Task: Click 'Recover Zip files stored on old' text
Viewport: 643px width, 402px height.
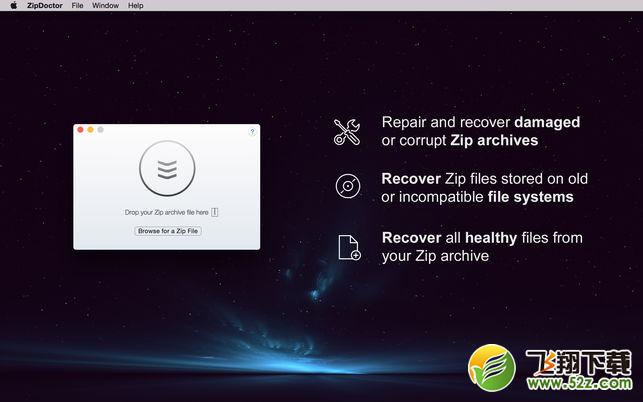Action: (x=484, y=178)
